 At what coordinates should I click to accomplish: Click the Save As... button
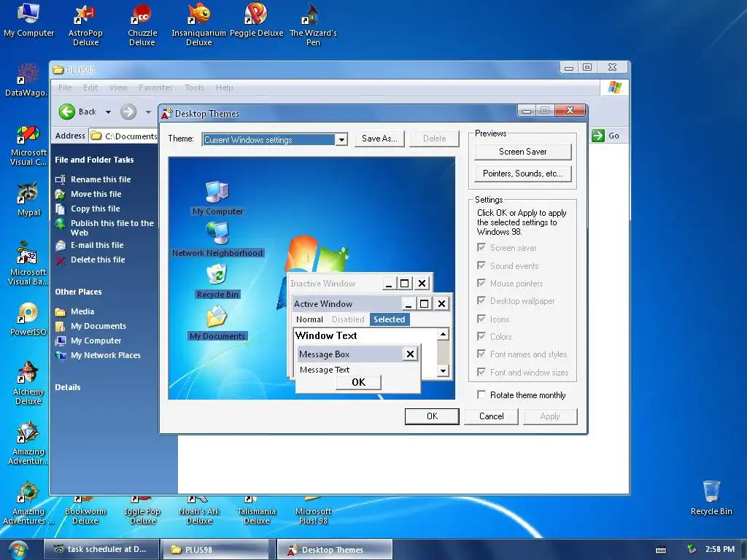tap(379, 139)
